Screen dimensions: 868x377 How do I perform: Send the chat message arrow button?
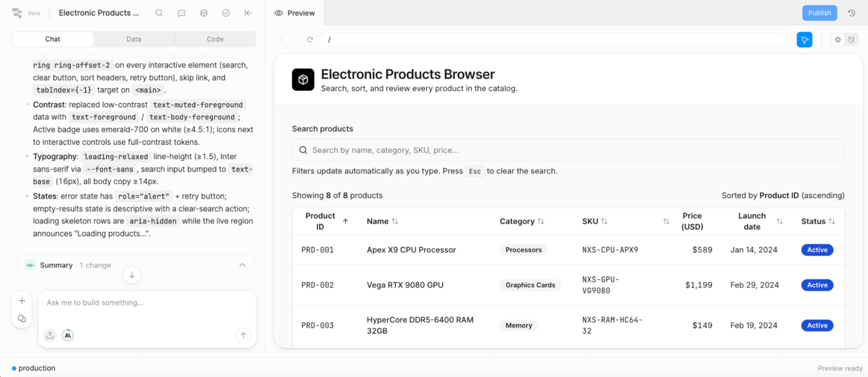244,335
